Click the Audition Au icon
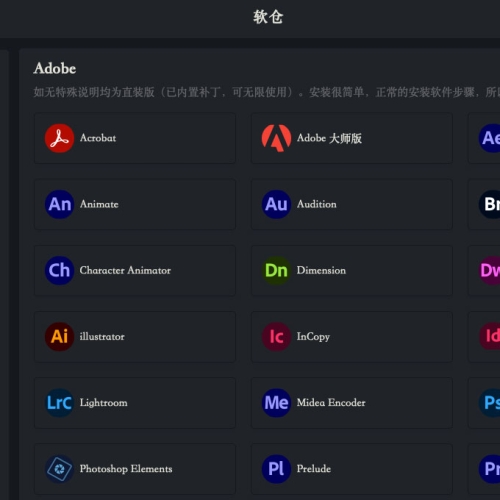This screenshot has width=500, height=500. (x=276, y=204)
